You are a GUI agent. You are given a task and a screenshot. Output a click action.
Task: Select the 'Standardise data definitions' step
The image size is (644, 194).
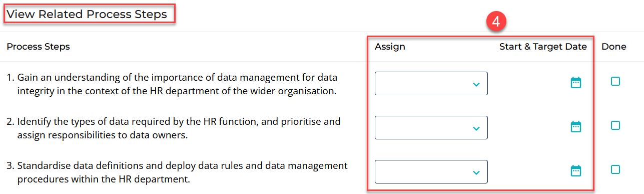click(177, 171)
